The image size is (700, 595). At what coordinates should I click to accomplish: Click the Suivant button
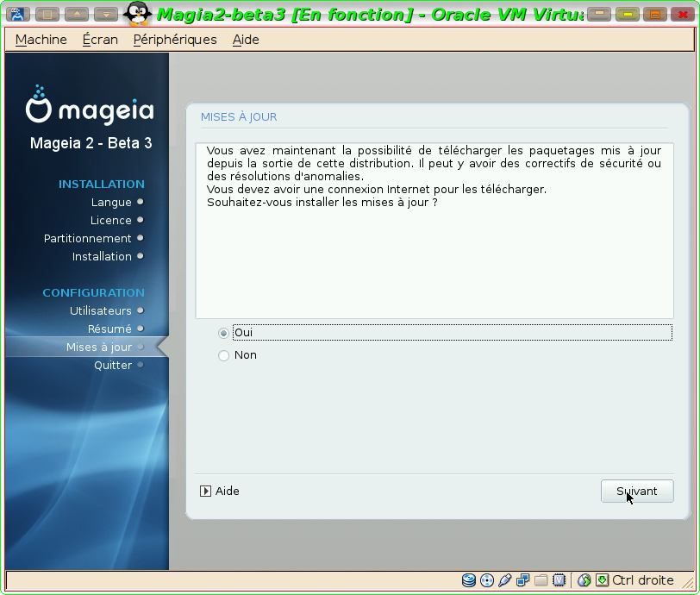pyautogui.click(x=637, y=492)
